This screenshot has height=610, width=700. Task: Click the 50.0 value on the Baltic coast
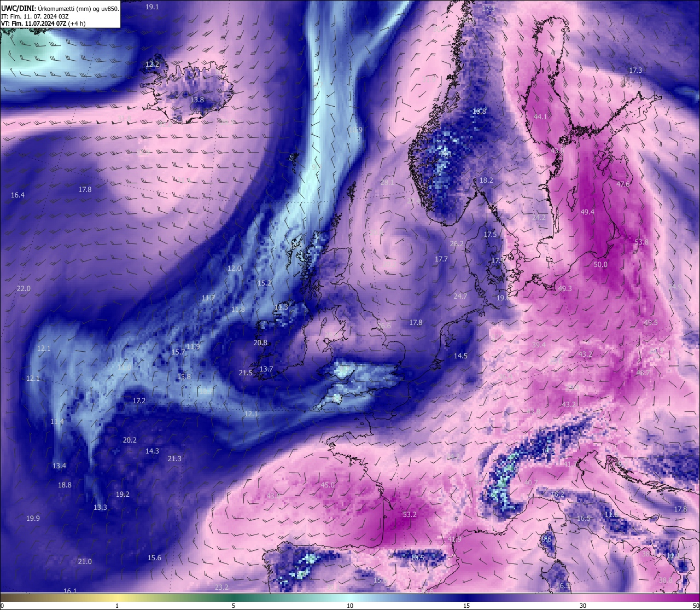coord(600,265)
